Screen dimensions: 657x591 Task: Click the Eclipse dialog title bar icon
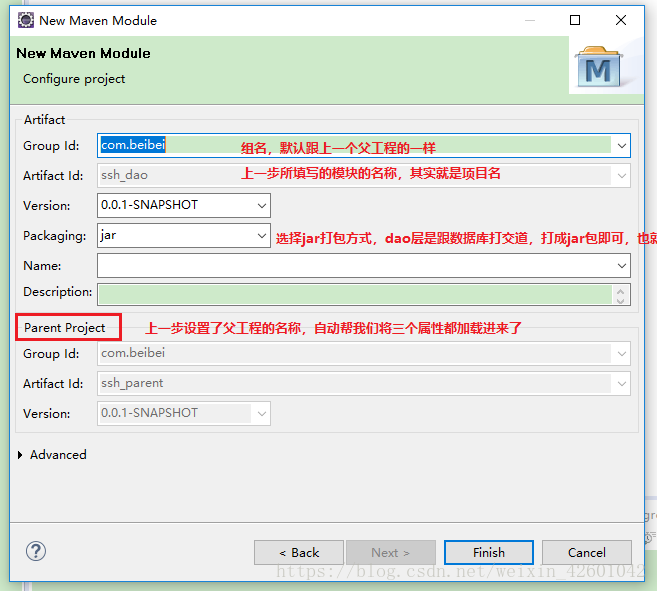click(26, 20)
